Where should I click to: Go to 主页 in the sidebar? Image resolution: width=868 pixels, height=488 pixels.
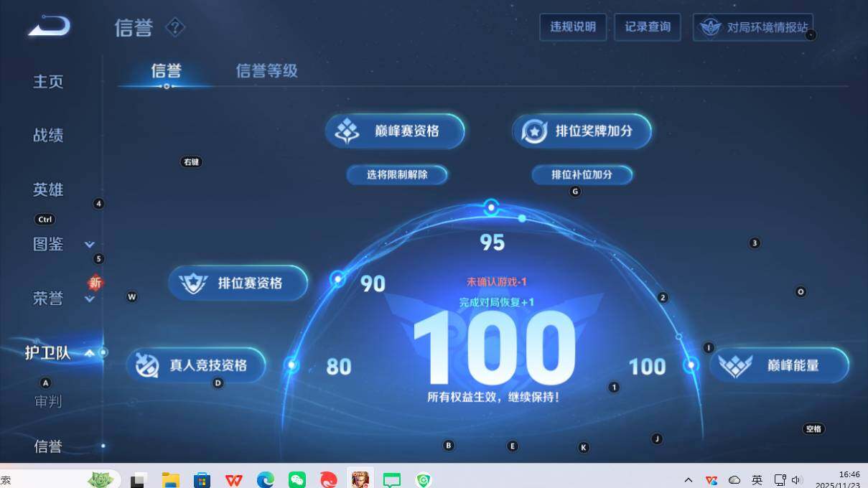pyautogui.click(x=48, y=81)
